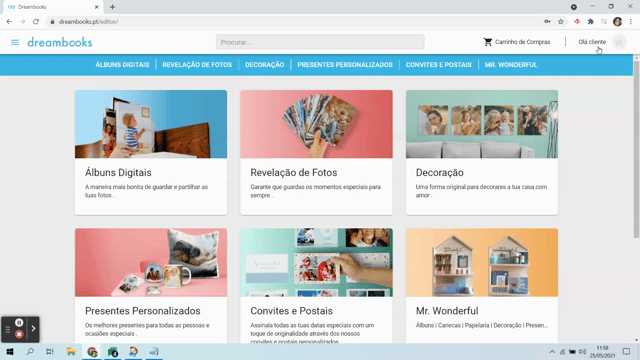The image size is (640, 360).
Task: Open a new browser tab
Action: [112, 7]
